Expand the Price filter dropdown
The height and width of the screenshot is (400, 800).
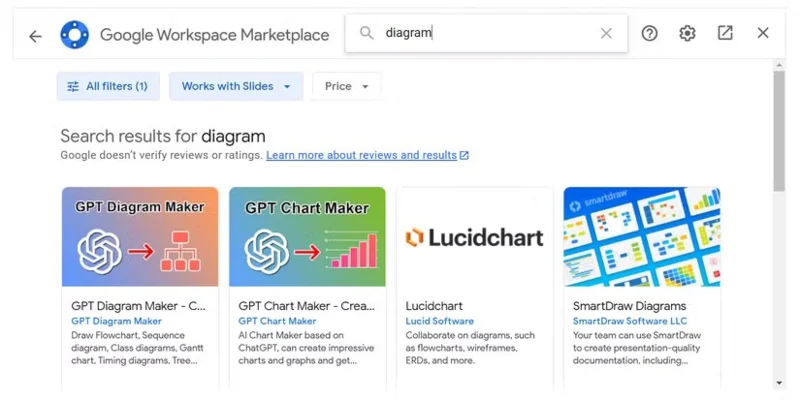click(x=346, y=86)
